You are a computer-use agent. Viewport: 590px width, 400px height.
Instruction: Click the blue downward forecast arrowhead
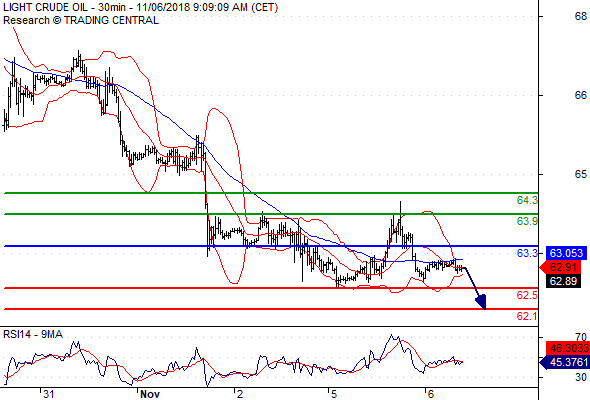click(x=481, y=302)
